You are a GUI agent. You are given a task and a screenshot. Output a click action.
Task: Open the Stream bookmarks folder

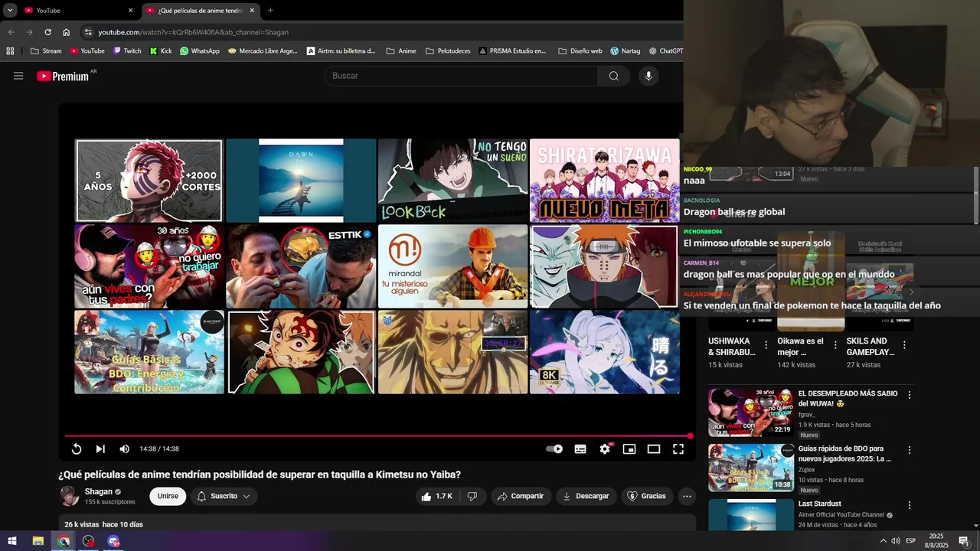pos(47,51)
